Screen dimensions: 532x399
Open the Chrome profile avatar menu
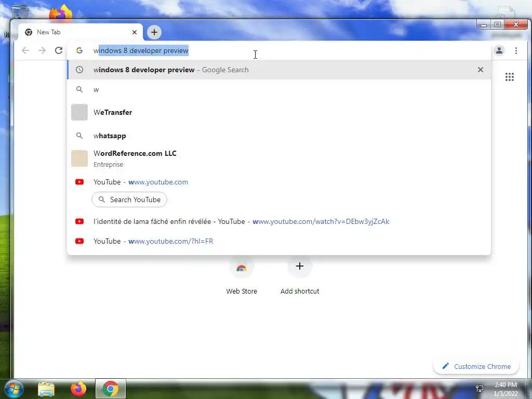pos(499,50)
